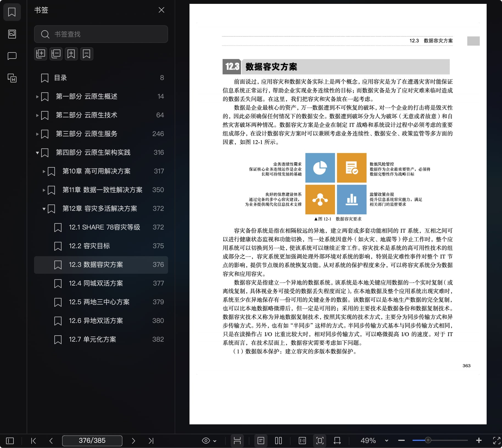Go to 12.2 容灾目标 bookmark
Image resolution: width=502 pixels, height=448 pixels.
coord(101,246)
